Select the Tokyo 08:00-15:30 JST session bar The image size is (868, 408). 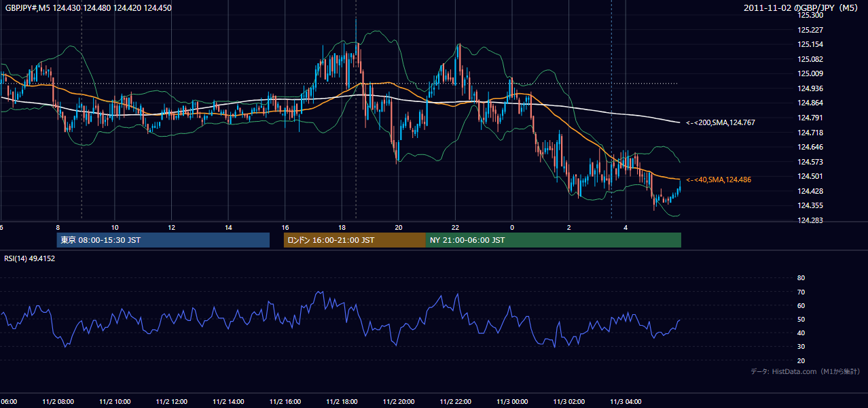point(163,240)
